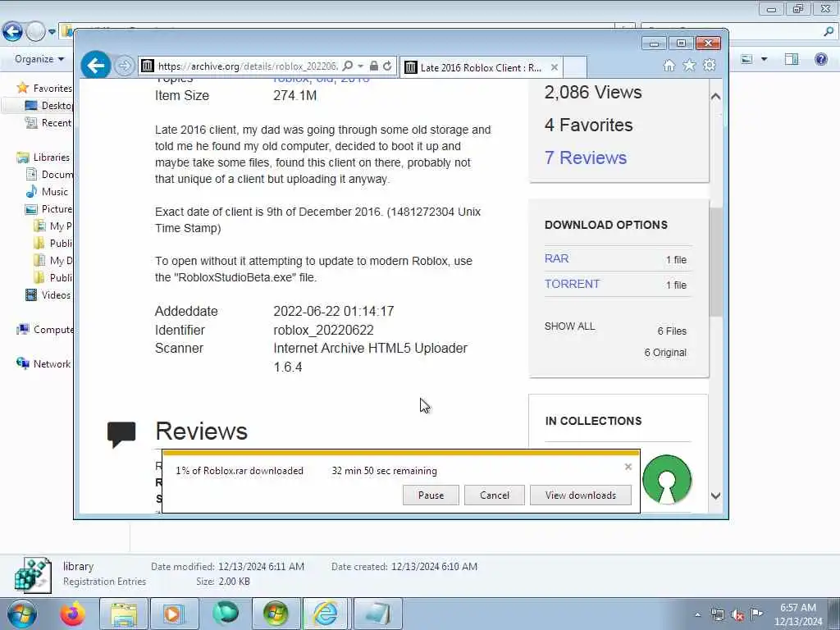Select Computer in navigation pane
The image size is (840, 630).
(x=45, y=330)
